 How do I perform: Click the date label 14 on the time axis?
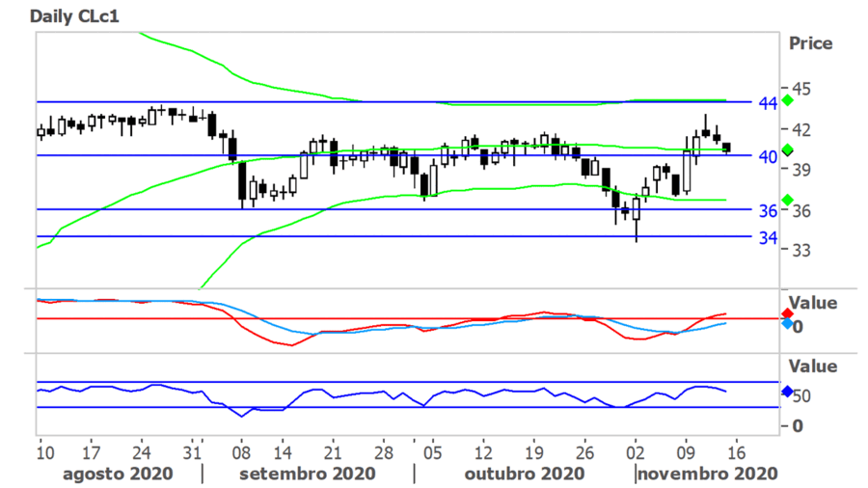point(283,453)
